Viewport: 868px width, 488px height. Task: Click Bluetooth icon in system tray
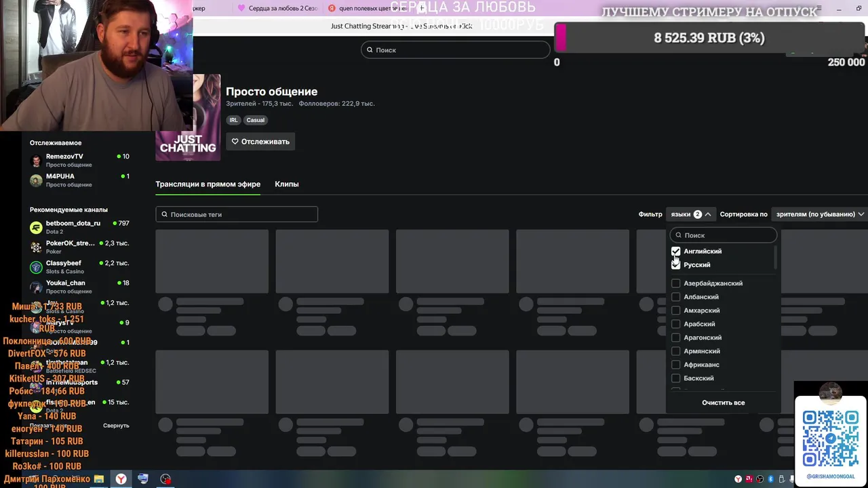click(x=770, y=479)
